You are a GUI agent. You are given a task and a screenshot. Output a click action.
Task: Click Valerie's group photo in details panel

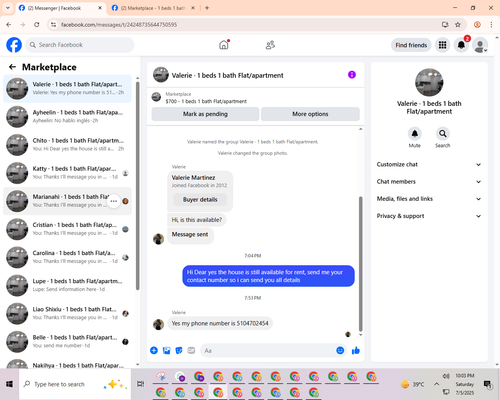click(x=429, y=82)
